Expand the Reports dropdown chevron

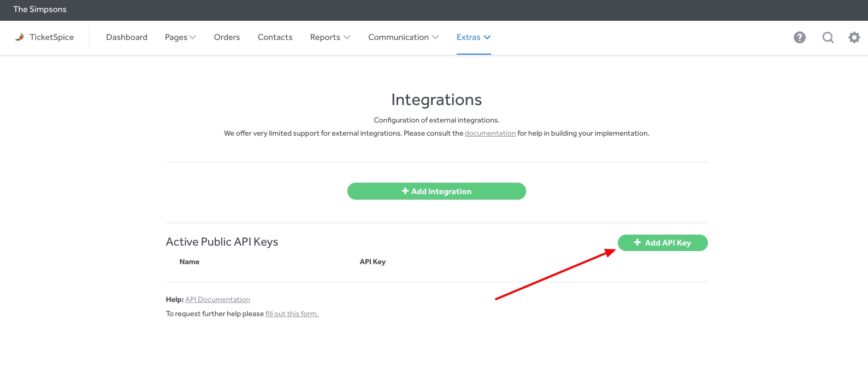tap(347, 37)
